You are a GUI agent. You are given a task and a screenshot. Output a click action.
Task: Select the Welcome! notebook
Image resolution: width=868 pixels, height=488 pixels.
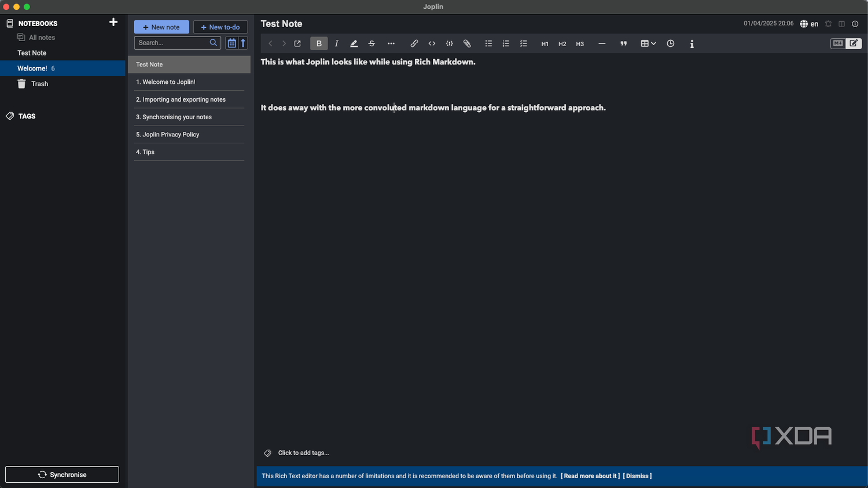click(62, 68)
